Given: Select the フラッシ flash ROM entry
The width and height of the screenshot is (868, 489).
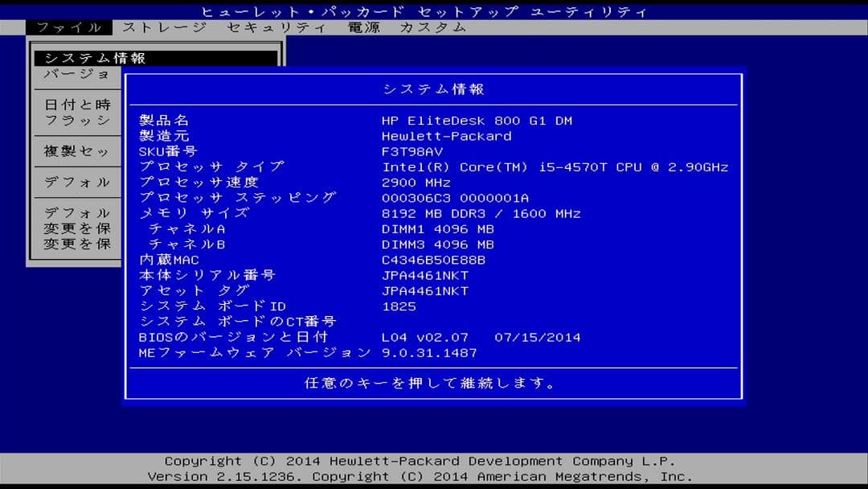Looking at the screenshot, I should (x=76, y=121).
